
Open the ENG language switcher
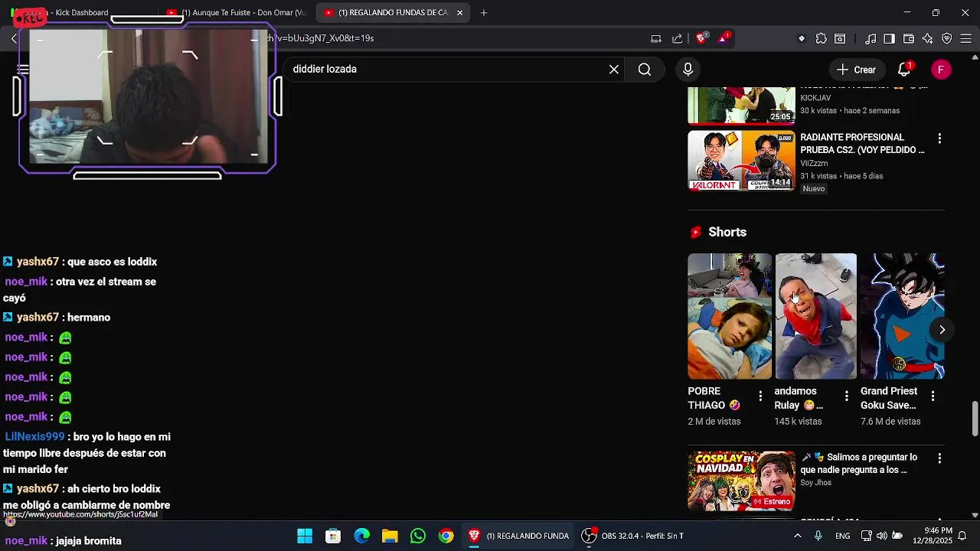842,536
